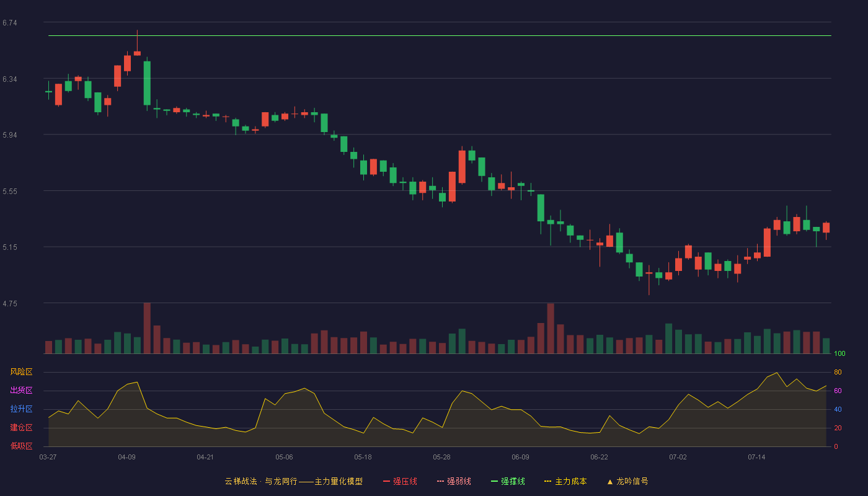Click the red 20 indicator axis value
This screenshot has width=868, height=496.
click(x=838, y=428)
